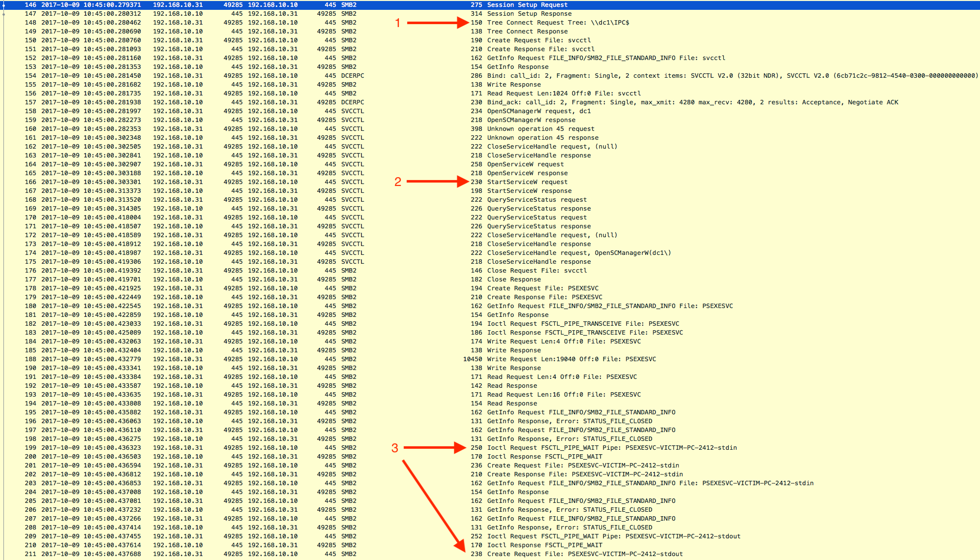Select packet 148 Tree Connect Request \\dc1\IPC$
The height and width of the screenshot is (560, 980).
click(558, 23)
